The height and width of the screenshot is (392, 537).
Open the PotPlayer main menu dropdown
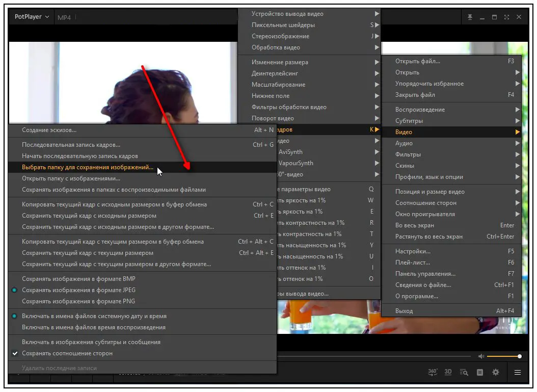32,17
